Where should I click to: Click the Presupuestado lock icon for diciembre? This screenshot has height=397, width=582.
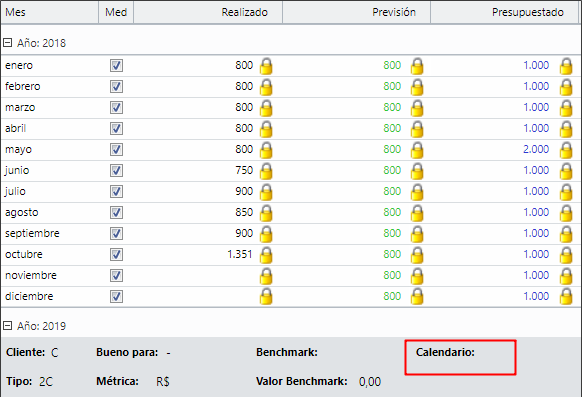pos(566,297)
